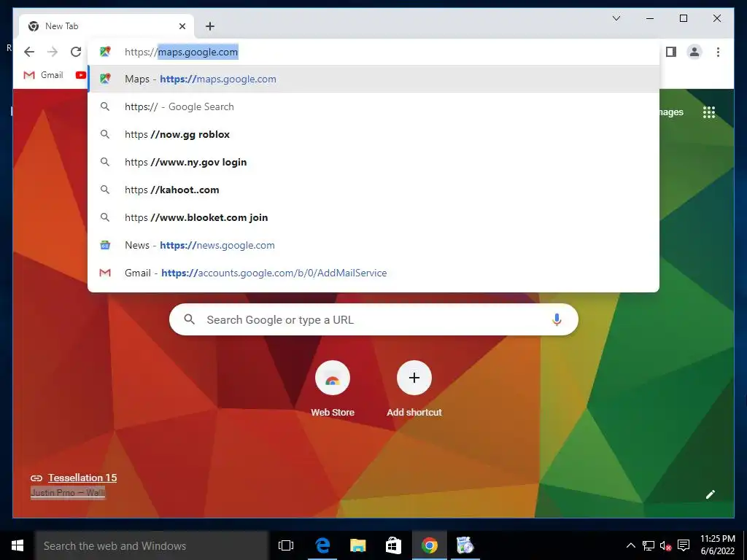747x560 pixels.
Task: Open Task View in the taskbar
Action: click(286, 545)
